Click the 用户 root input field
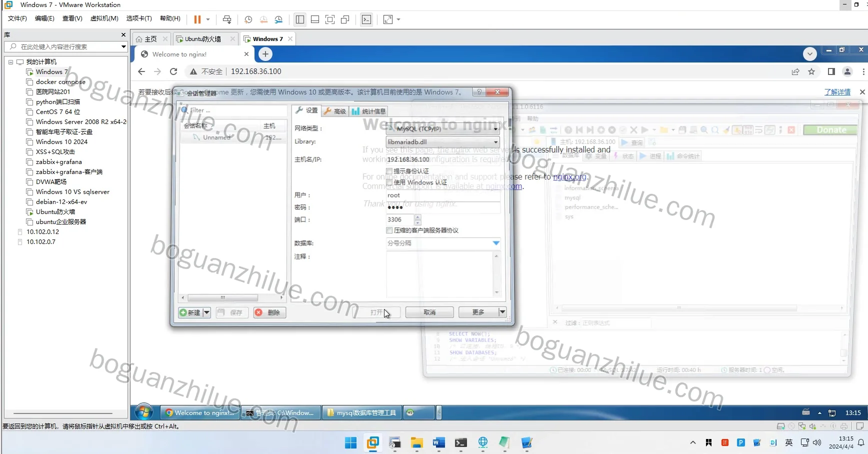The image size is (868, 454). [442, 195]
